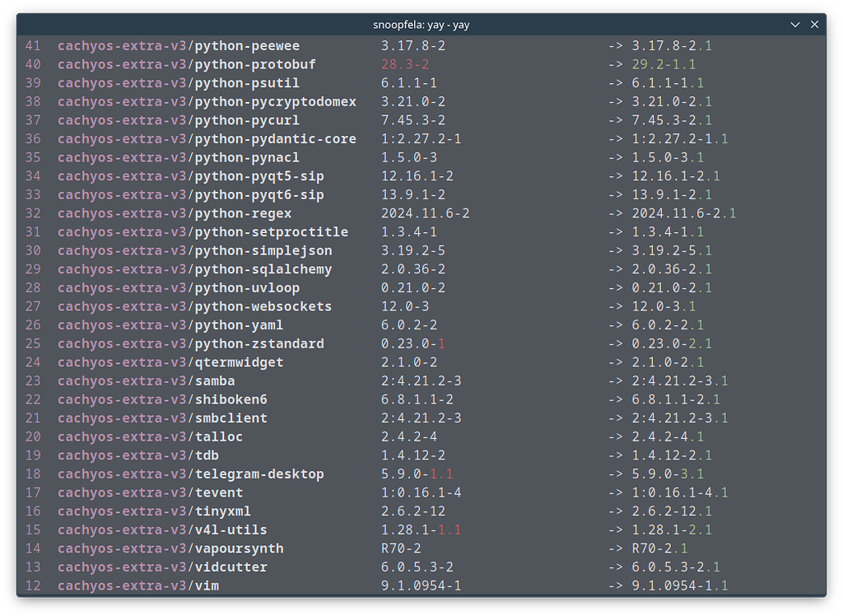Select package name python-uvloop
This screenshot has height=616, width=843.
247,288
